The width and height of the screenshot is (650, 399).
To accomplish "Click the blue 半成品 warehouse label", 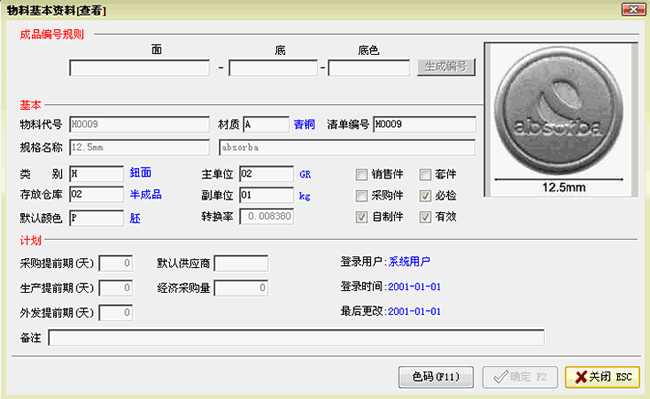I will [x=146, y=194].
